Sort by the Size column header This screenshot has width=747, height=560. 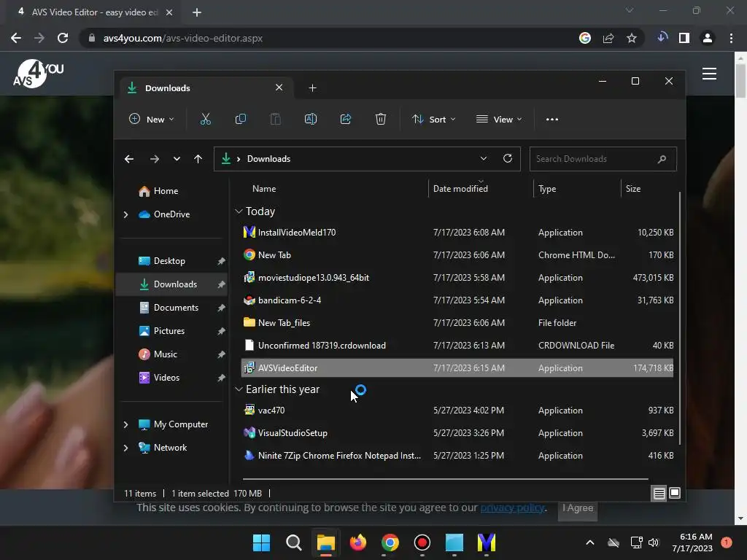coord(632,189)
